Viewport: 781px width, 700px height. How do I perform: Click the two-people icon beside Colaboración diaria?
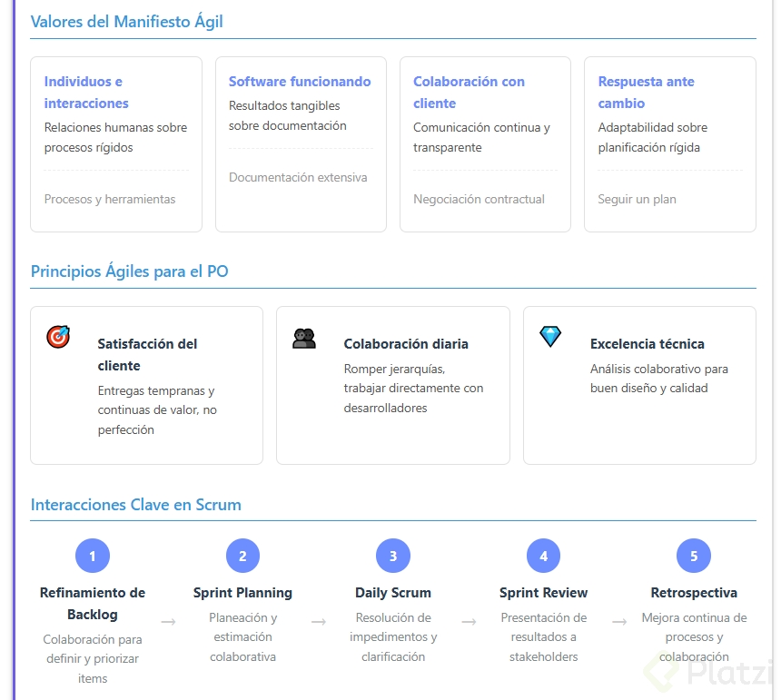pos(304,338)
